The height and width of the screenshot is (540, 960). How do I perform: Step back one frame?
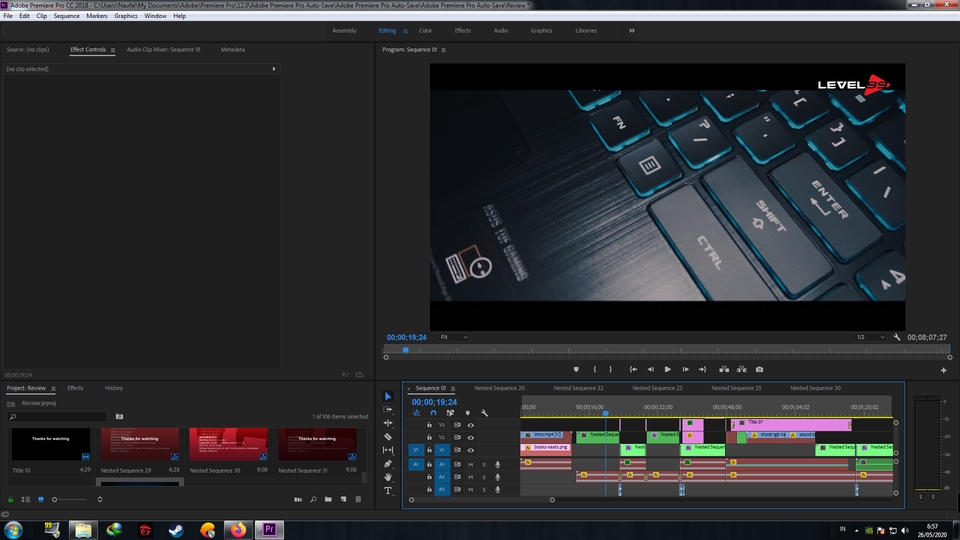click(650, 369)
